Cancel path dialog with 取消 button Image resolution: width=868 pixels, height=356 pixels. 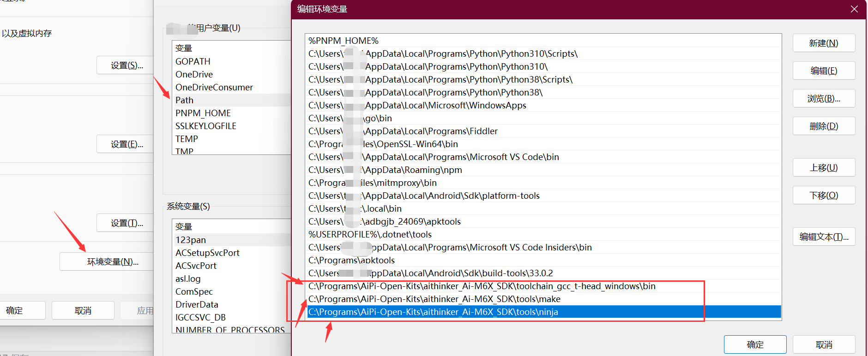824,344
